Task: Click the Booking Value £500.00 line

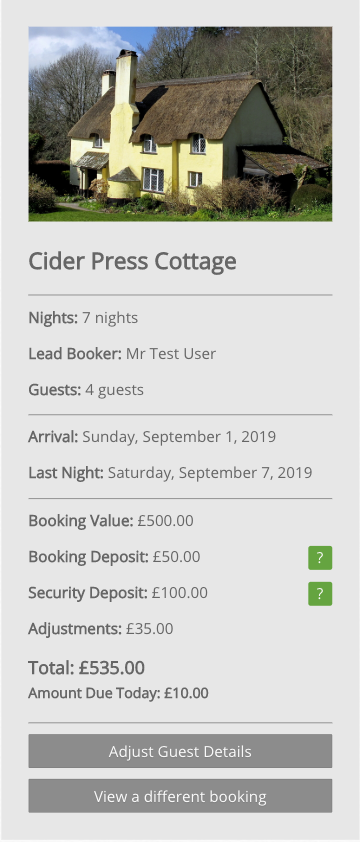Action: (111, 521)
